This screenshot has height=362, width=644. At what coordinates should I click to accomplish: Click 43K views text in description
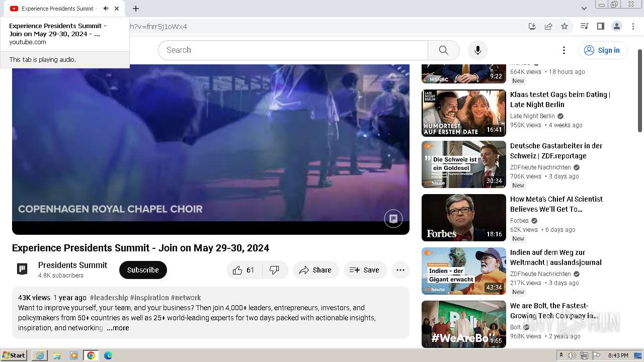click(34, 298)
